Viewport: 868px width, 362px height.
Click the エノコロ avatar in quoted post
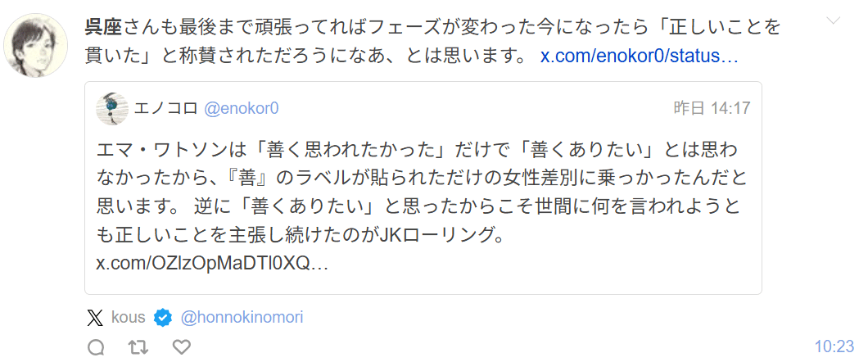(112, 109)
